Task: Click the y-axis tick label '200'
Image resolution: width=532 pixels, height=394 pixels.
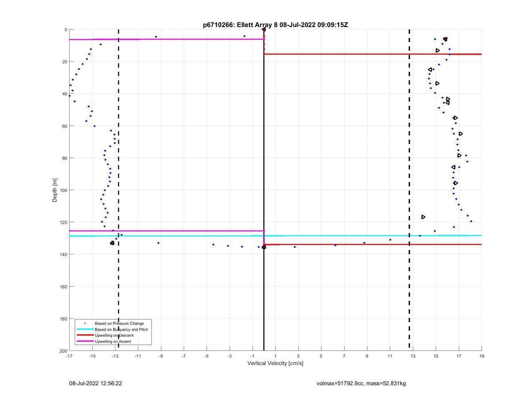Action: tap(64, 351)
